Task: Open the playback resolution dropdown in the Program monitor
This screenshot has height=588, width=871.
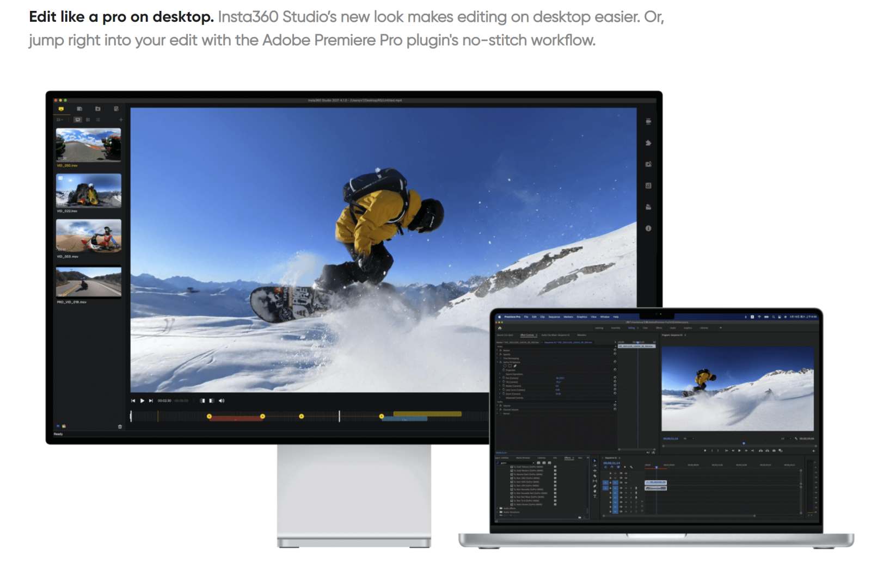Action: [786, 438]
